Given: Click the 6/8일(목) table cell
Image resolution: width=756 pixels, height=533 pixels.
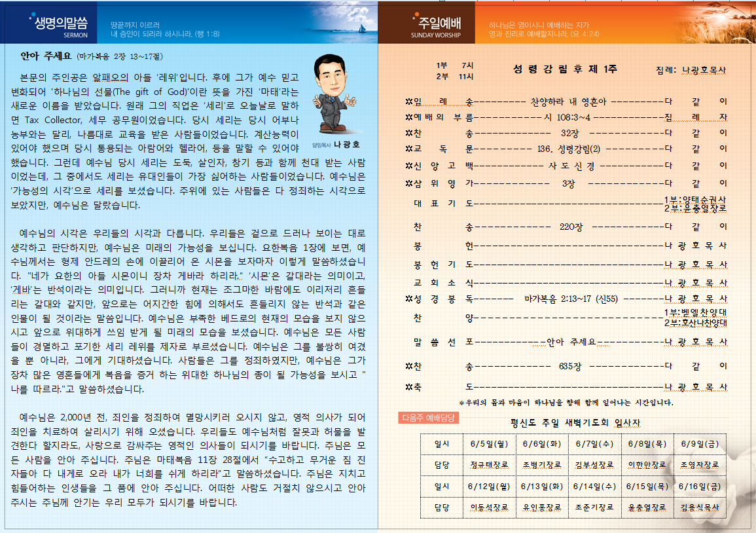Looking at the screenshot, I should (x=647, y=444).
